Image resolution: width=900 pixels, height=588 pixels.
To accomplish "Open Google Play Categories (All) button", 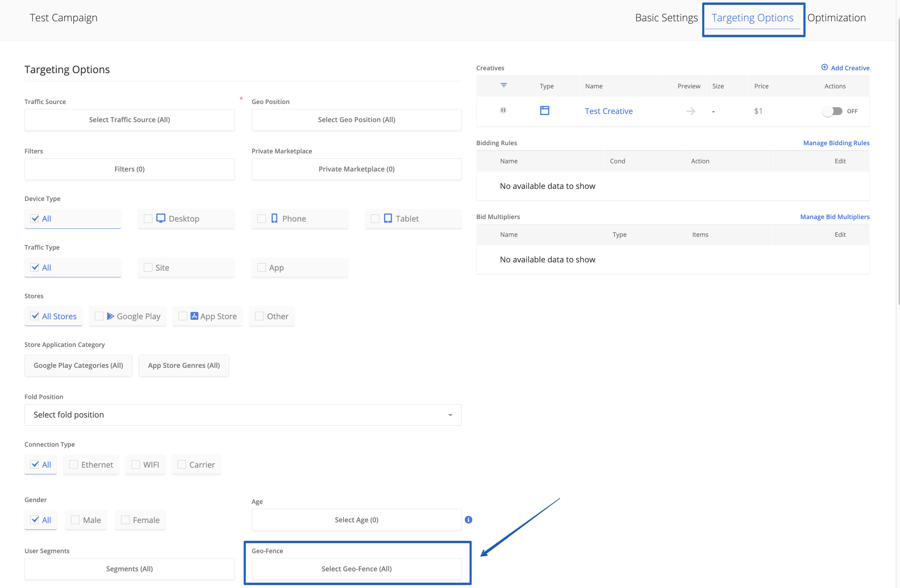I will [x=78, y=365].
